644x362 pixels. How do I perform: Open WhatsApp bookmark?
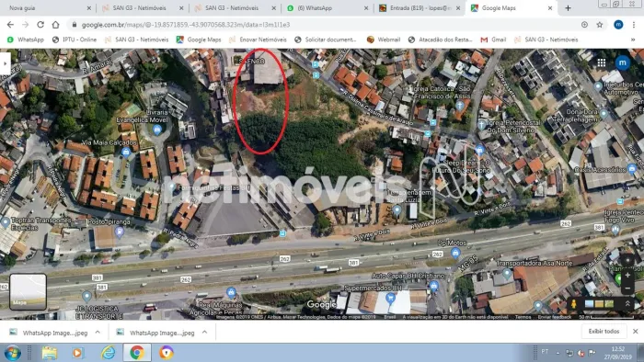point(26,40)
